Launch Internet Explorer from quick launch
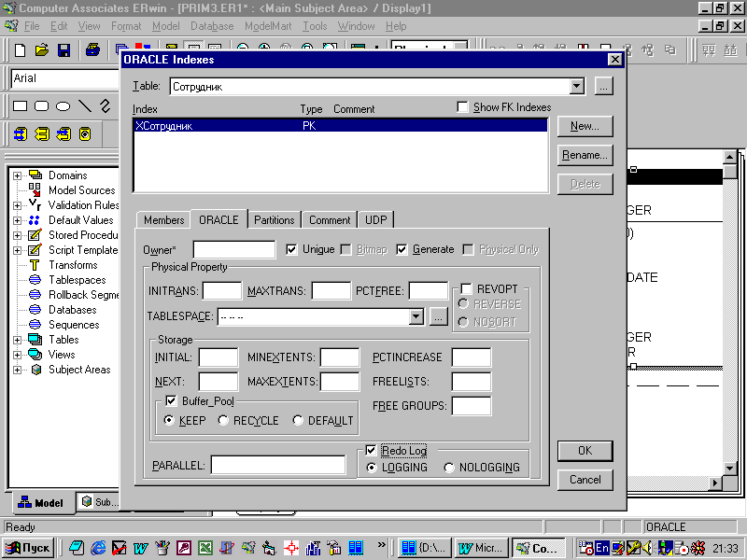 [x=98, y=548]
